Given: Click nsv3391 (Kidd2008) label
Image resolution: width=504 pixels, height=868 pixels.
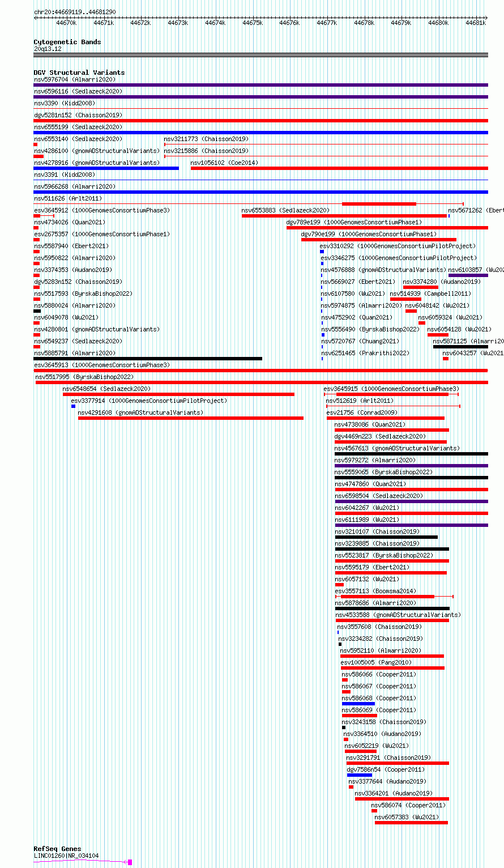Looking at the screenshot, I should (65, 175).
